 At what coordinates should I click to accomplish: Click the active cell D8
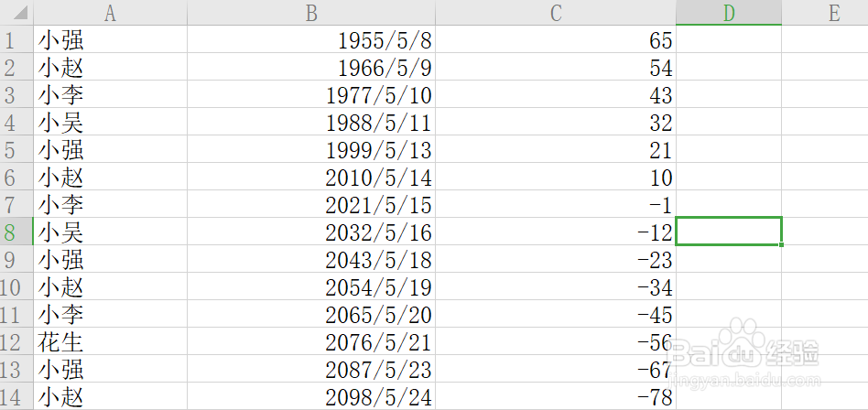729,232
